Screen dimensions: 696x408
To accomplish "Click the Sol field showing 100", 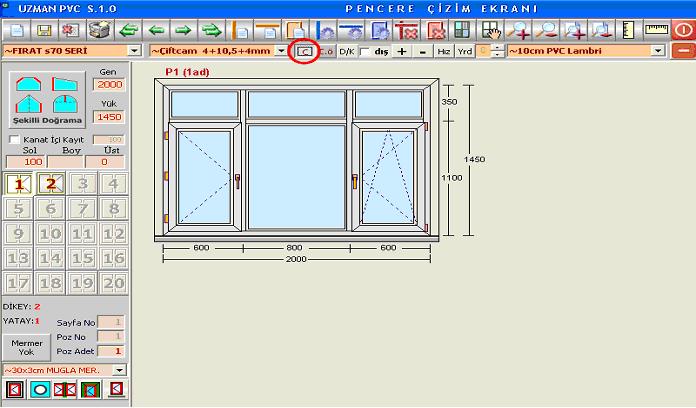I will coord(25,162).
